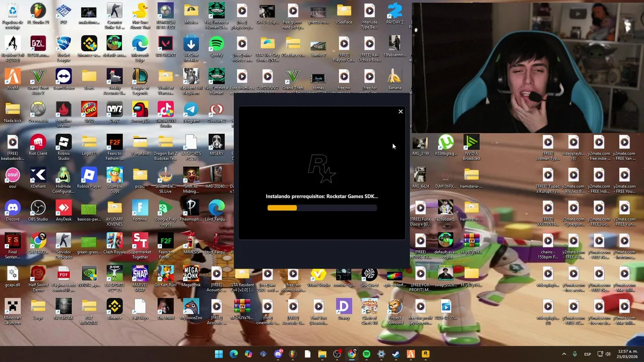Image resolution: width=644 pixels, height=362 pixels.
Task: Click the Nada kick folder
Action: point(13,113)
